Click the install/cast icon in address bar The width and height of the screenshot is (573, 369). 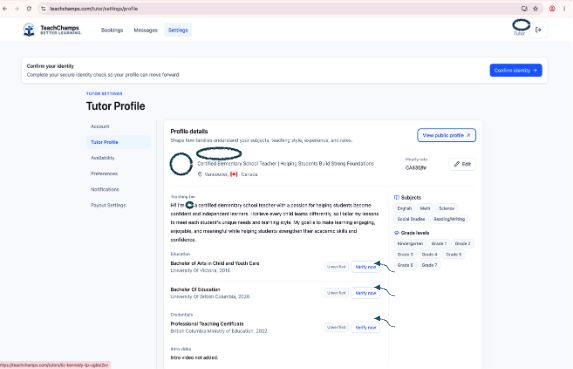point(524,9)
